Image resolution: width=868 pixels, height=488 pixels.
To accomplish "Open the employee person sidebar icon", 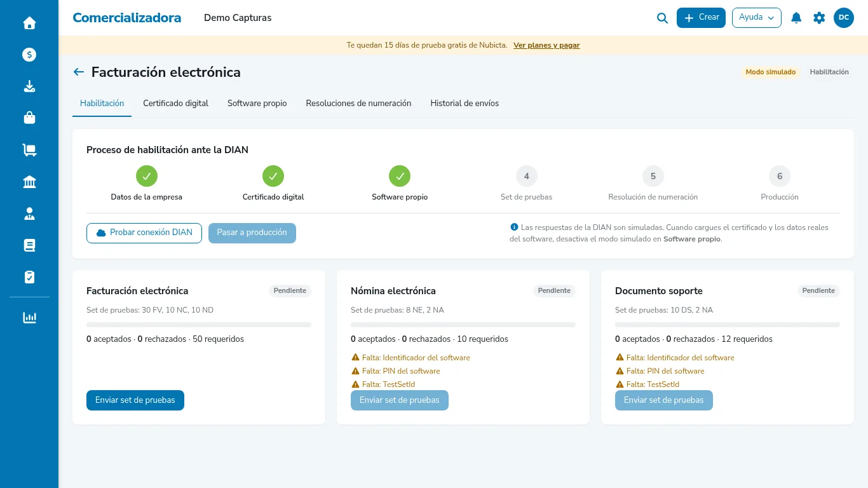I will tap(29, 213).
